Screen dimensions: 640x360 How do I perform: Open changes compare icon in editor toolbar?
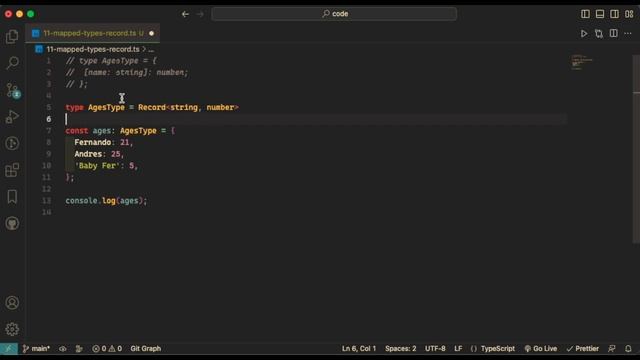click(599, 33)
